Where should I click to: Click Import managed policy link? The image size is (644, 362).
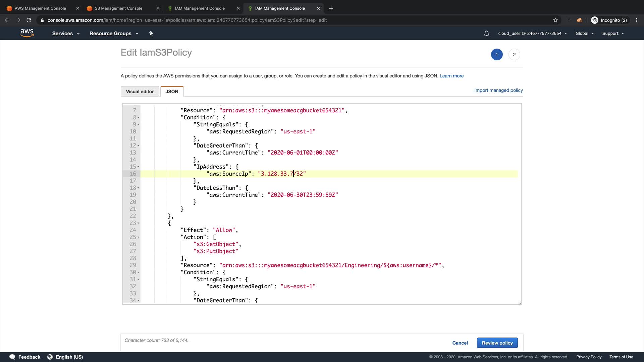click(x=498, y=90)
